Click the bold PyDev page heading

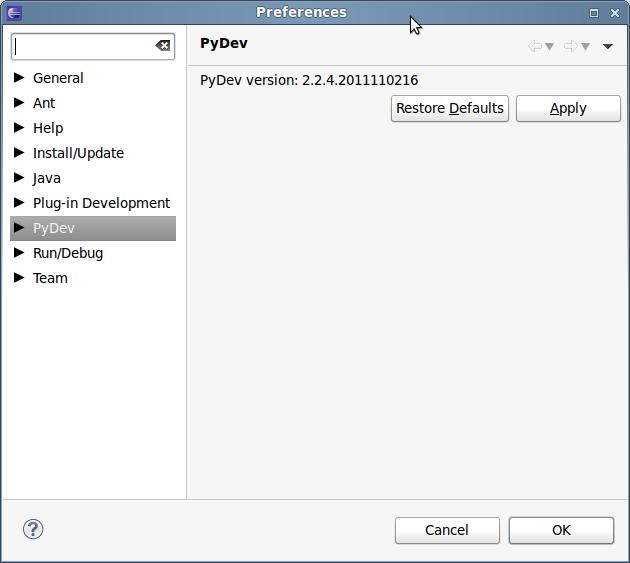click(224, 43)
